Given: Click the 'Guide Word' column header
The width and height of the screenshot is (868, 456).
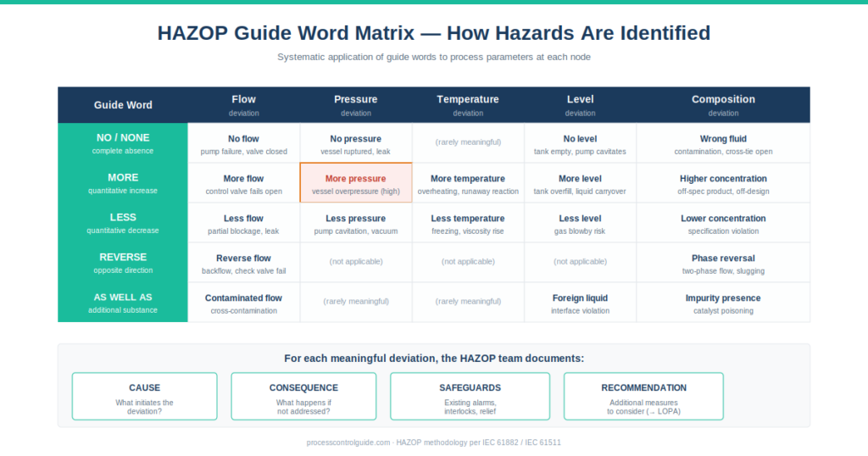Looking at the screenshot, I should click(123, 104).
